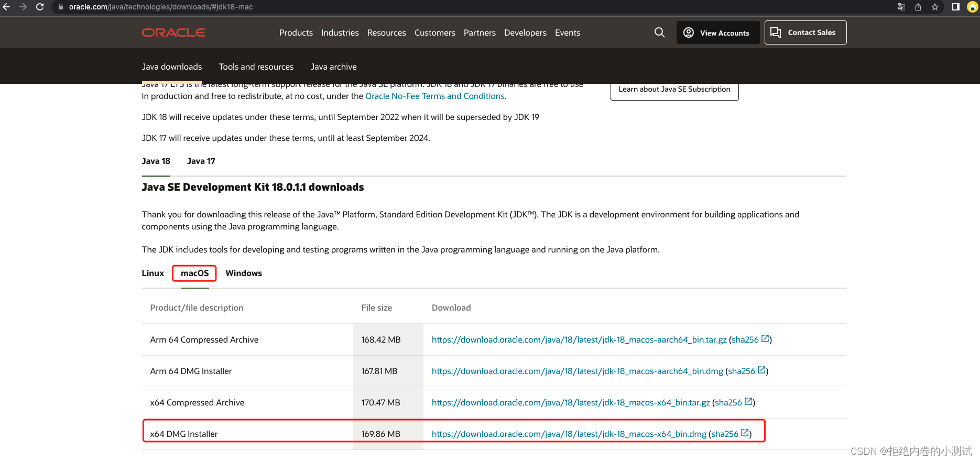Image resolution: width=980 pixels, height=461 pixels.
Task: Open sha256 for x64 tar.gz
Action: click(734, 402)
